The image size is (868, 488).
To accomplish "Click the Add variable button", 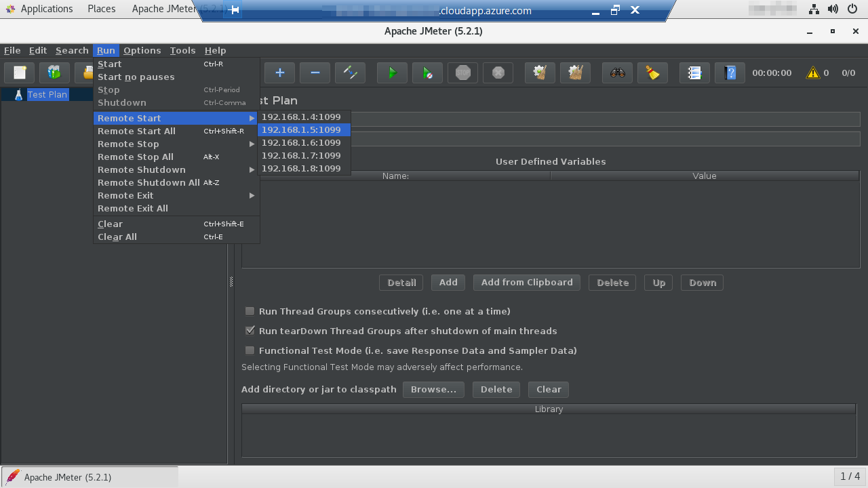I will [448, 283].
